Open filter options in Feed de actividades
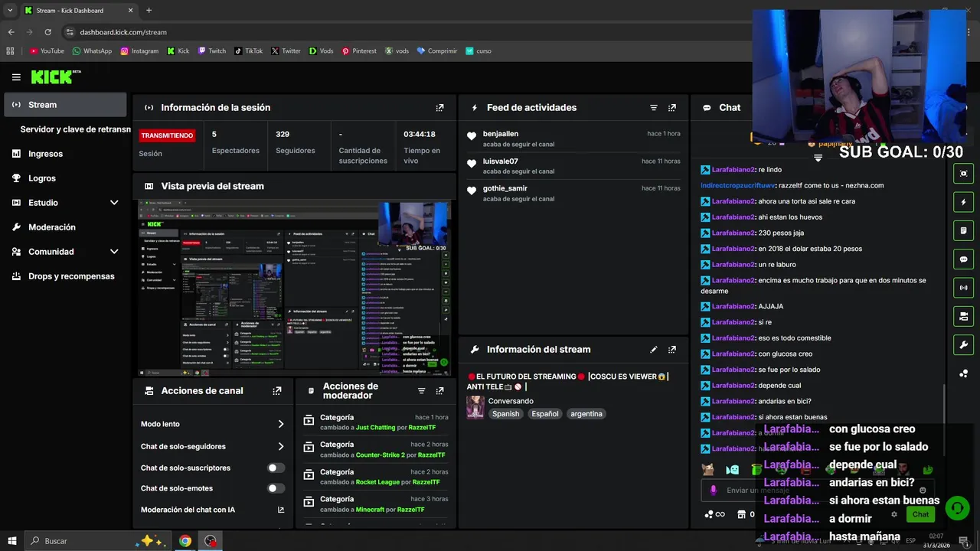This screenshot has width=980, height=551. 653,108
